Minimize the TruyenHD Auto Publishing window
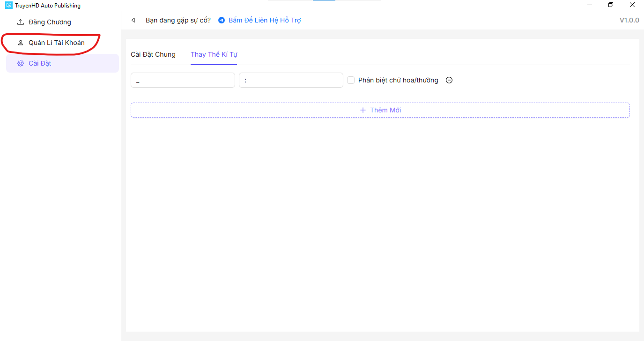 [589, 5]
